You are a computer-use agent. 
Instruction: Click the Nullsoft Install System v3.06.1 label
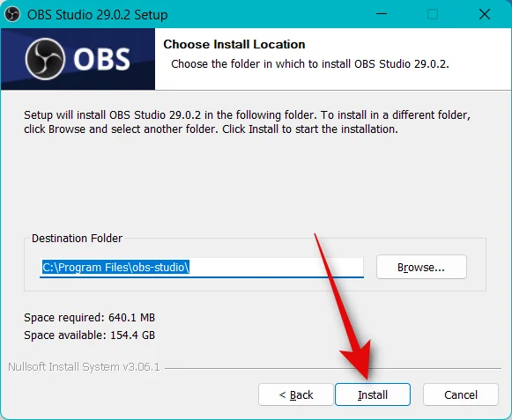(84, 367)
